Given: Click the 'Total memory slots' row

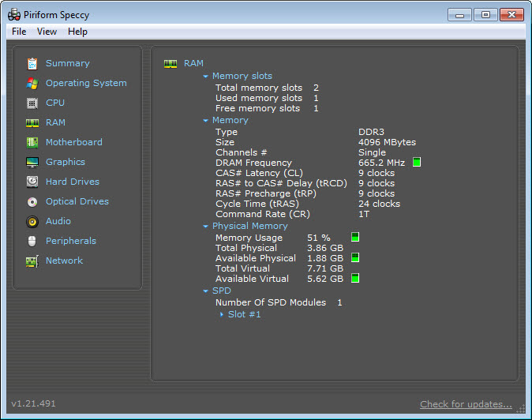Looking at the screenshot, I should [x=268, y=88].
